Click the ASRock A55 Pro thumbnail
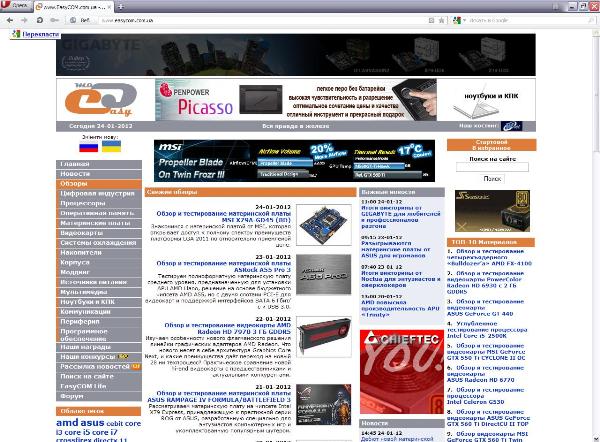Image resolution: width=600 pixels, height=442 pixels. point(324,275)
